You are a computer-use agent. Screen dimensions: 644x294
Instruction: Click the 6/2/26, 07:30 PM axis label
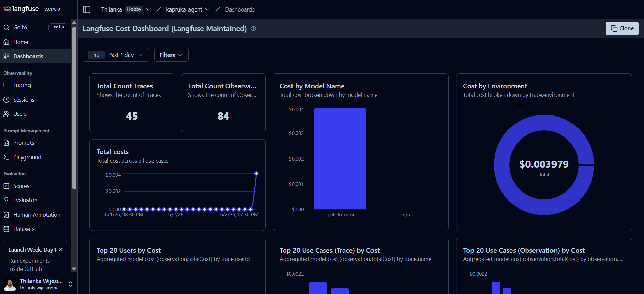click(x=239, y=215)
